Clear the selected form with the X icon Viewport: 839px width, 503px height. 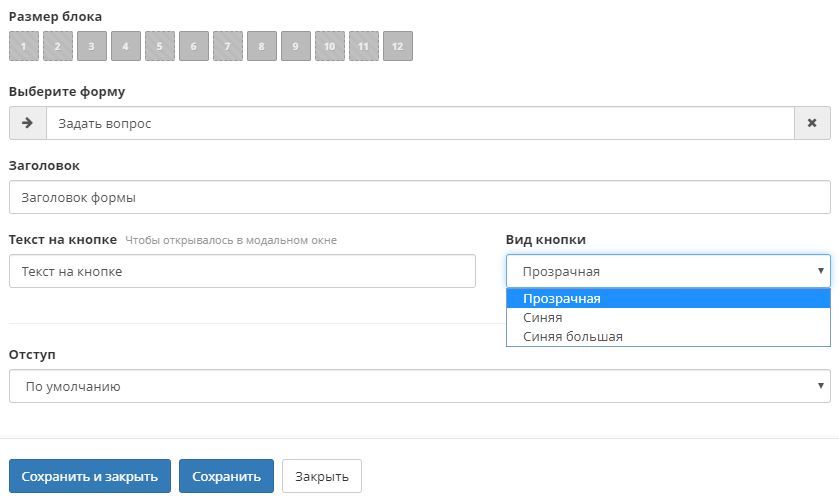(x=812, y=123)
